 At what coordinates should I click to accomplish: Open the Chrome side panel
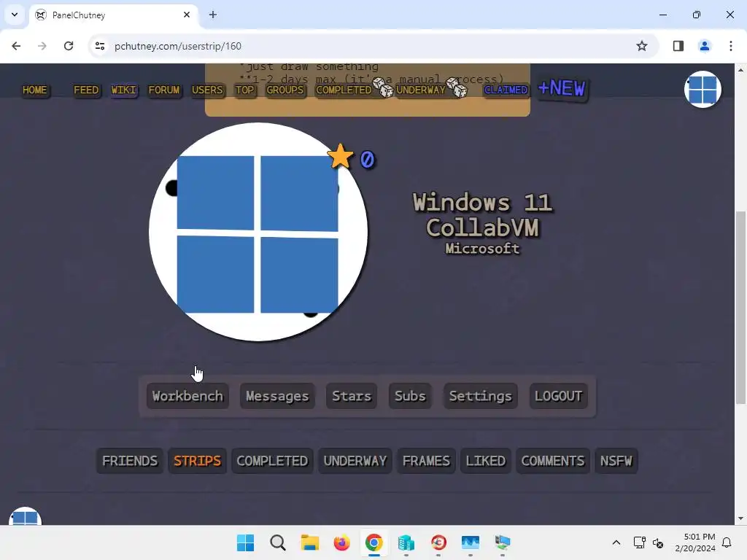[678, 46]
